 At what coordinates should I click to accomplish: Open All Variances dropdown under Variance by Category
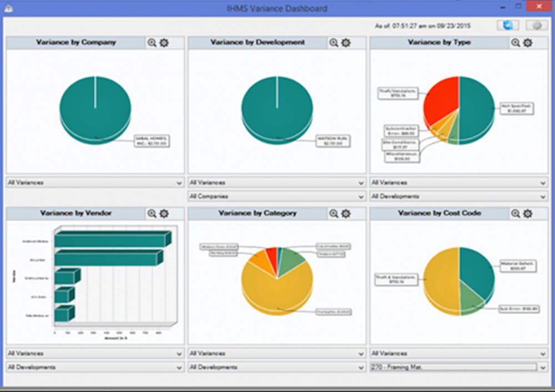pos(277,354)
